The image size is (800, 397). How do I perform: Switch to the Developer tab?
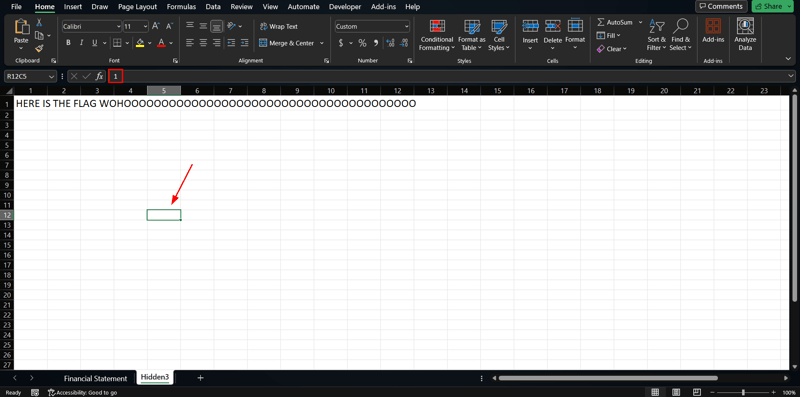[345, 7]
